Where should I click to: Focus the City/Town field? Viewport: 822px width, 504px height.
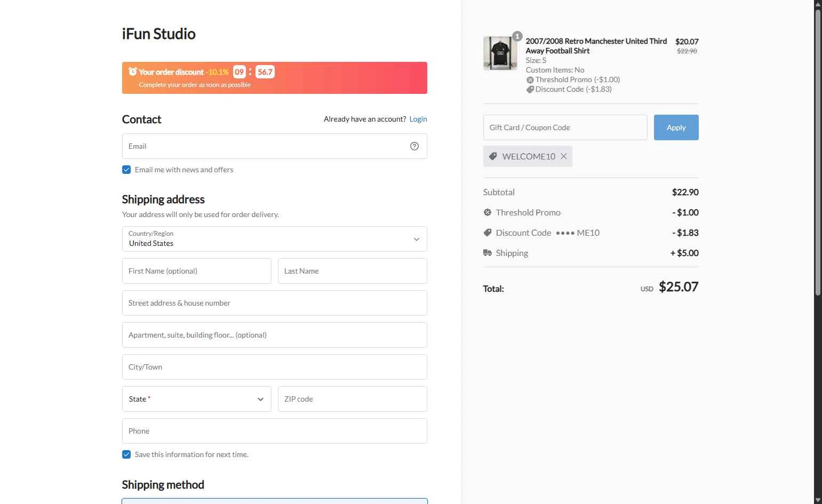pos(275,367)
